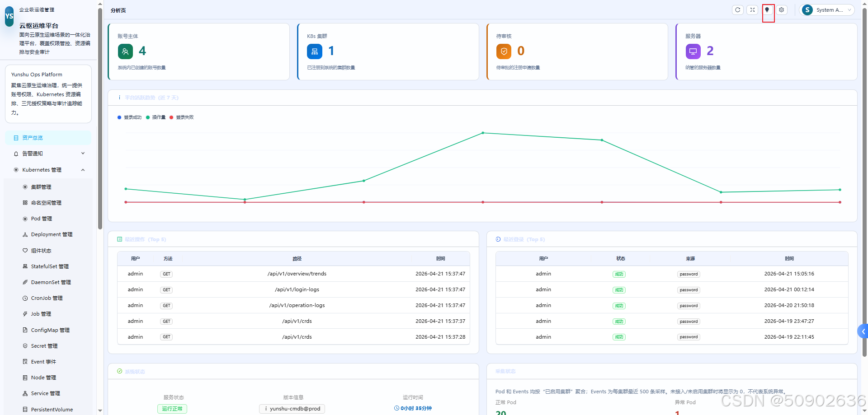Viewport: 868px width, 415px height.
Task: Toggle fullscreen with the expand icon
Action: coord(752,10)
